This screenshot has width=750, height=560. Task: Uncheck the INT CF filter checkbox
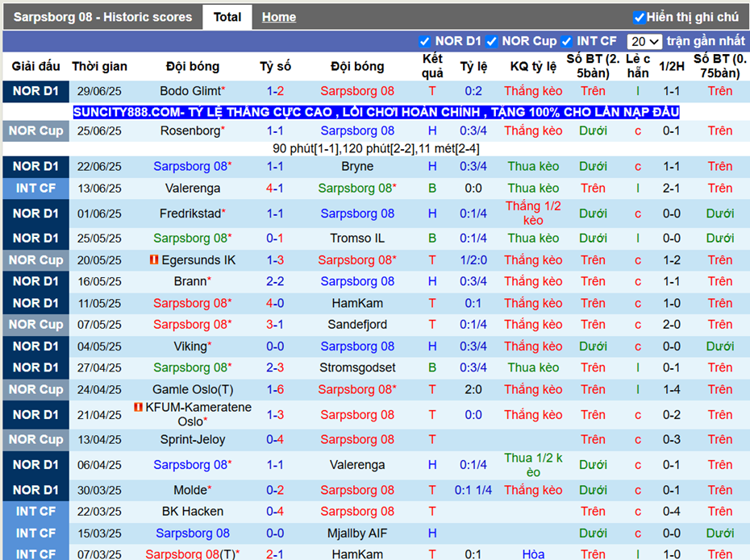tap(566, 42)
